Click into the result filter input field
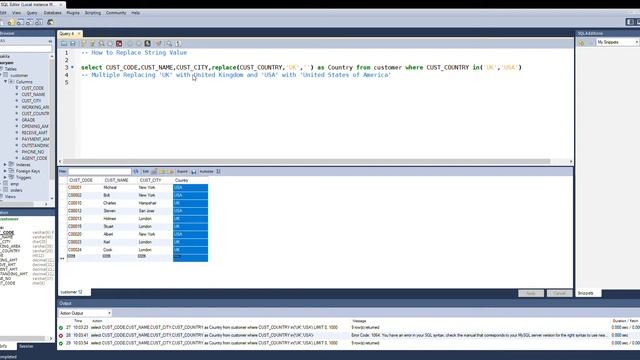This screenshot has width=640, height=360. click(100, 172)
